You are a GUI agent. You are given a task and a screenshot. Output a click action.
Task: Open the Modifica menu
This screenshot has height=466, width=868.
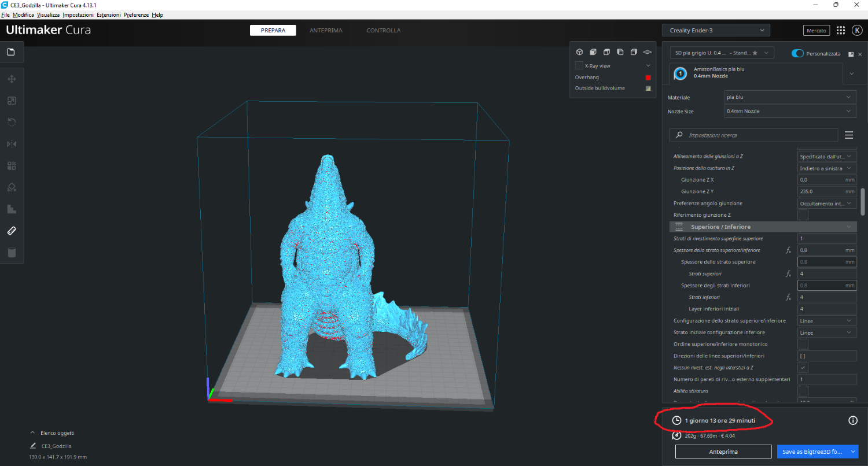pos(23,14)
